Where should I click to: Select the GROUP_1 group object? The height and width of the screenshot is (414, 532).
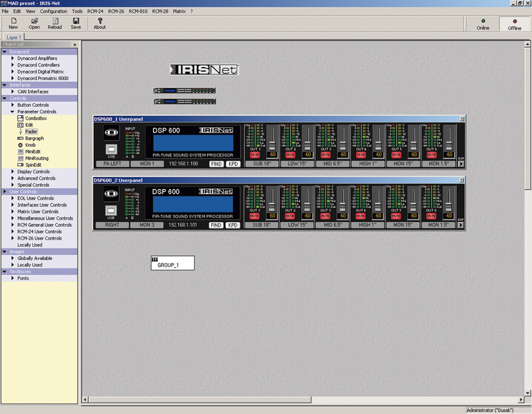coord(172,263)
